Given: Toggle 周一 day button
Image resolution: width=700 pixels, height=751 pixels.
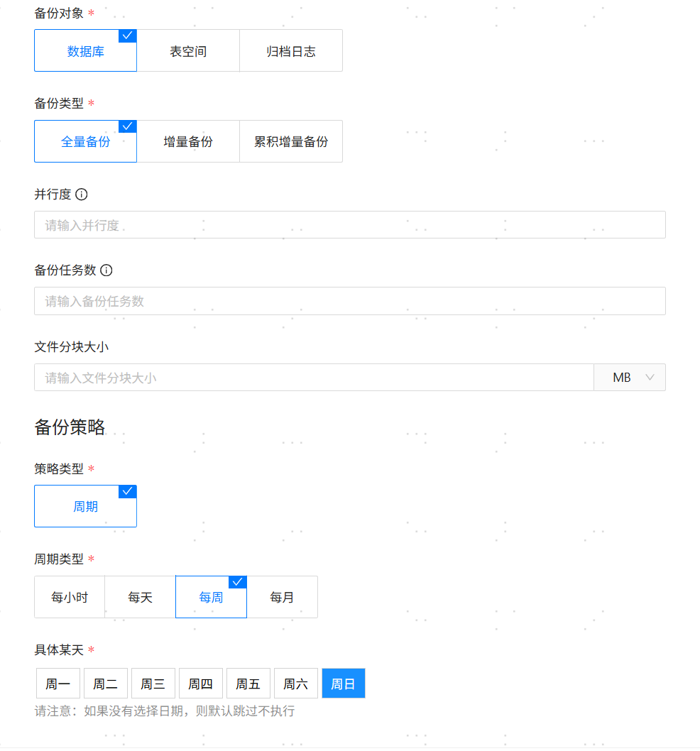Looking at the screenshot, I should (58, 684).
